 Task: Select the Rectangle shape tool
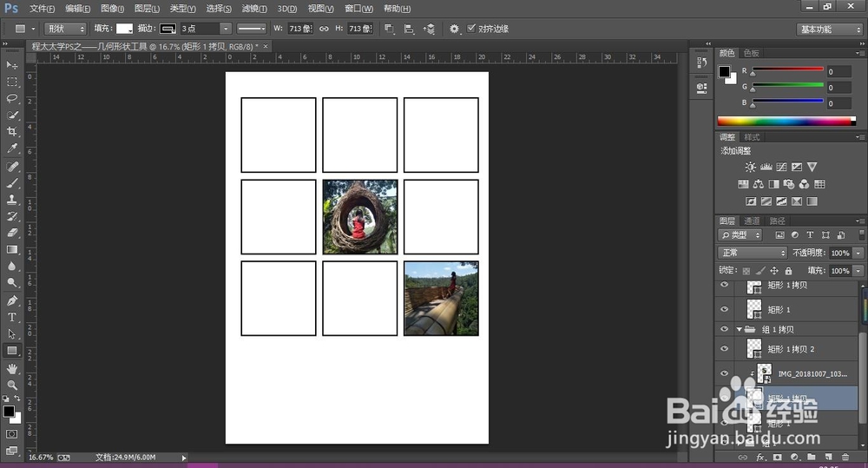pos(11,351)
